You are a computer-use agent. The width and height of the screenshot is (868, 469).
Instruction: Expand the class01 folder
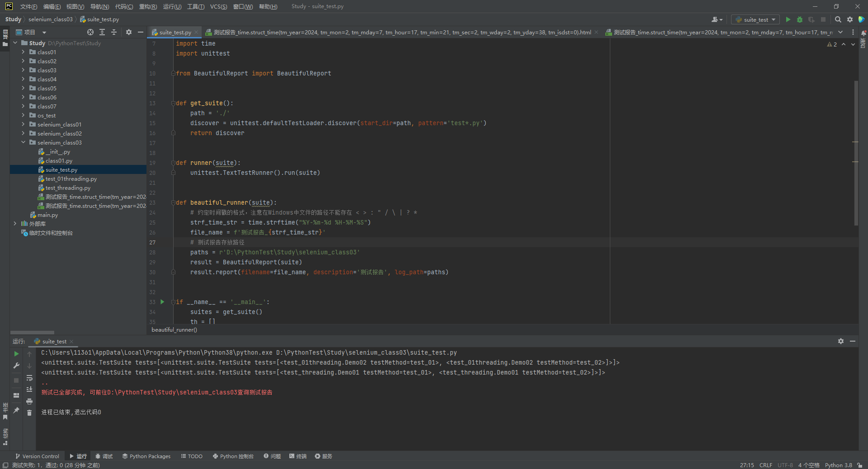coord(23,52)
